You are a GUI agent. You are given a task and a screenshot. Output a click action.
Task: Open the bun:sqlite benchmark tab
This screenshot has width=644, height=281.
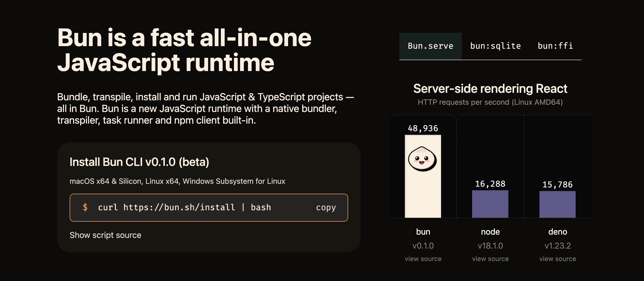point(495,46)
